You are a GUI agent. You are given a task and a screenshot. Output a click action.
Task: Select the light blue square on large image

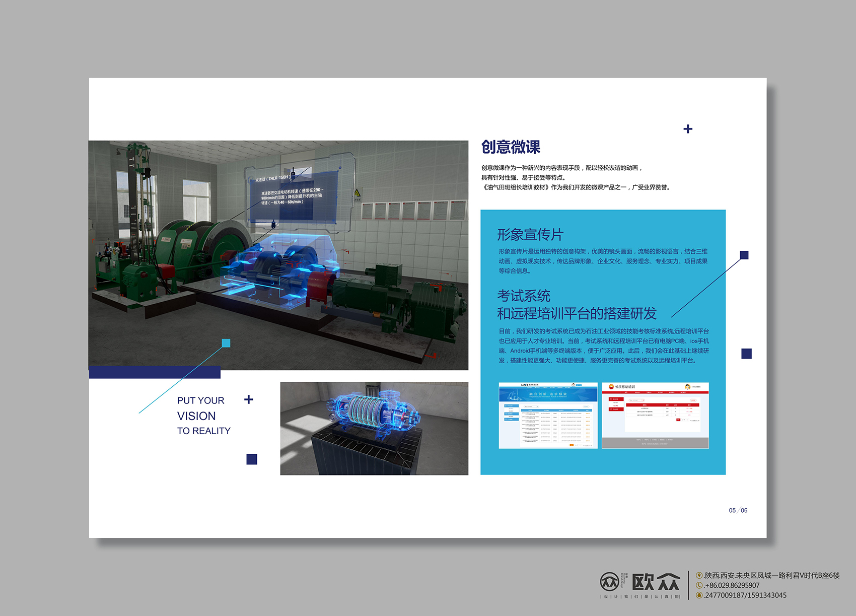226,343
